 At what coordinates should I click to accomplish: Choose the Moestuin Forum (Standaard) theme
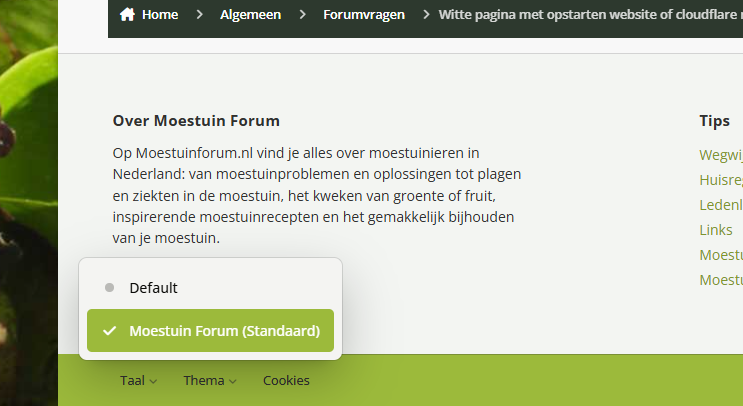(x=210, y=331)
